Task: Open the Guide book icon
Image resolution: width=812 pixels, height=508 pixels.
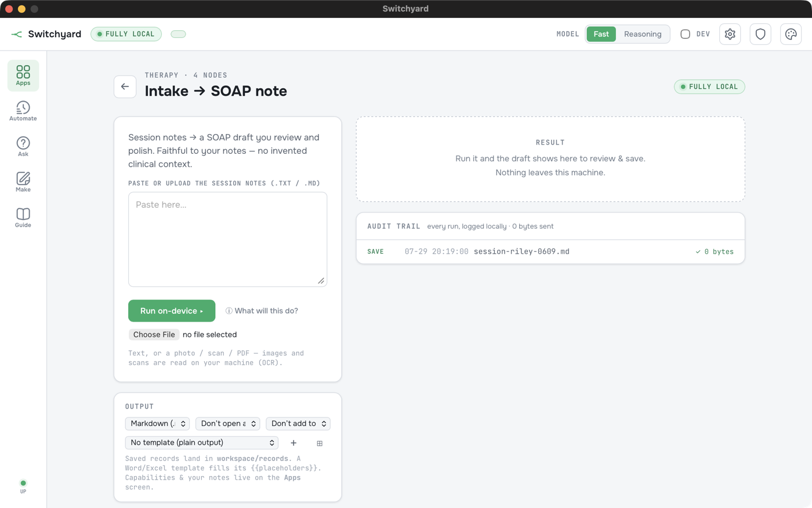Action: (23, 217)
